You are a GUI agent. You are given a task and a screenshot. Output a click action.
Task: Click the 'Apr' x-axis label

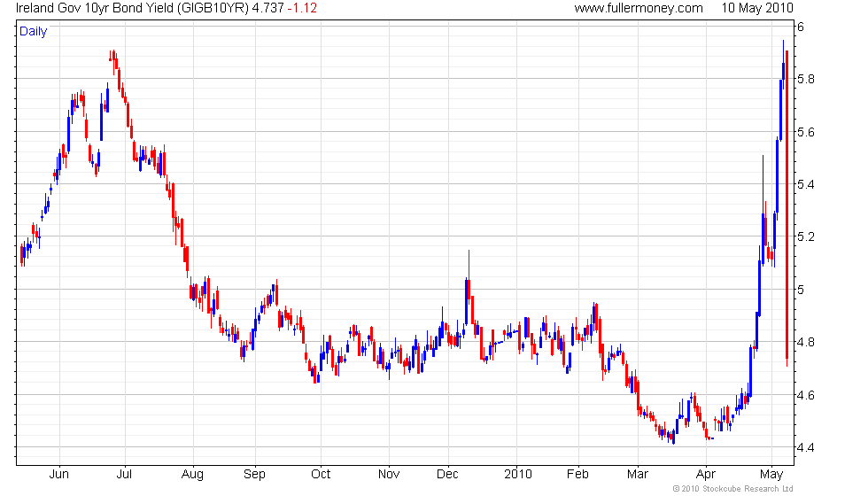click(706, 475)
